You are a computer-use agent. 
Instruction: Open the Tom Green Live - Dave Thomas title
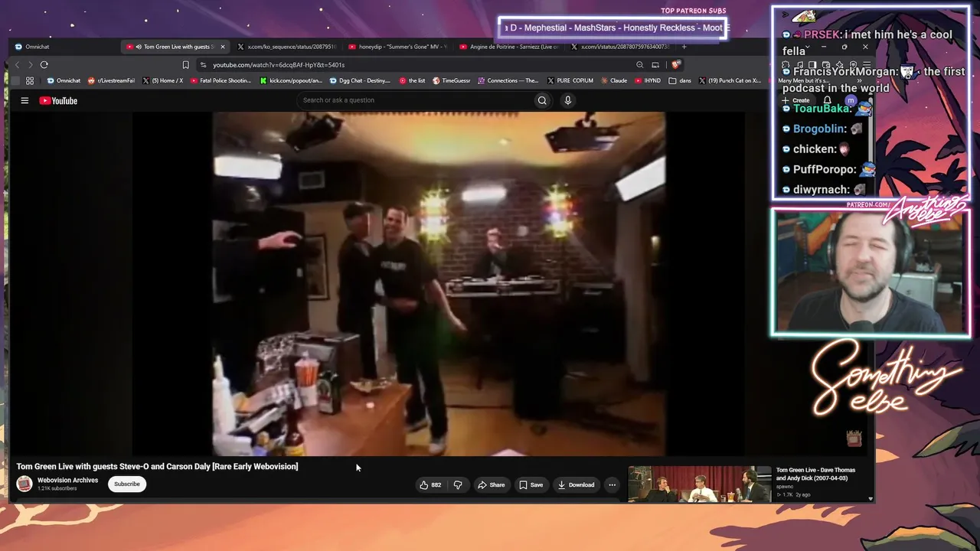tap(815, 474)
